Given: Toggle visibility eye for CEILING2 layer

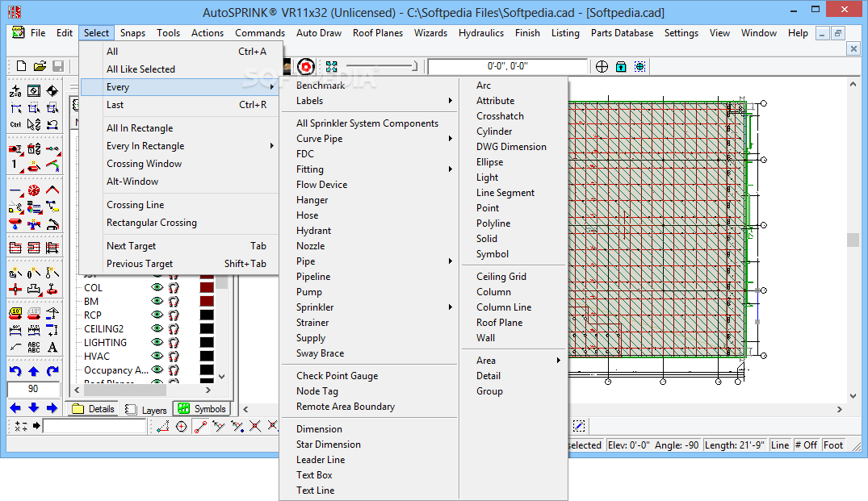Looking at the screenshot, I should [x=157, y=328].
